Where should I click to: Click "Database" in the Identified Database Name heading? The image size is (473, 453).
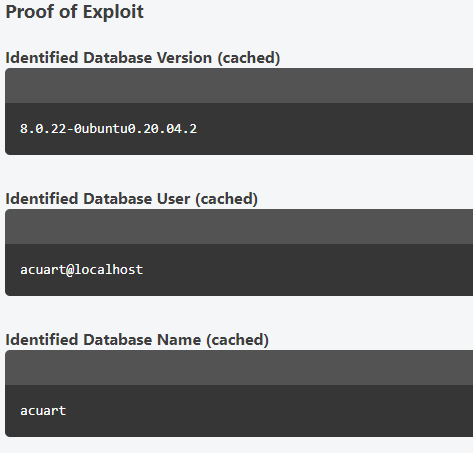pyautogui.click(x=117, y=340)
